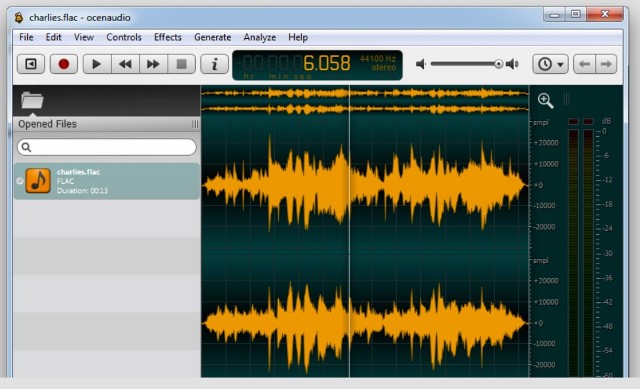Click the 'Opened Files' header label
The image size is (640, 389).
click(x=47, y=124)
